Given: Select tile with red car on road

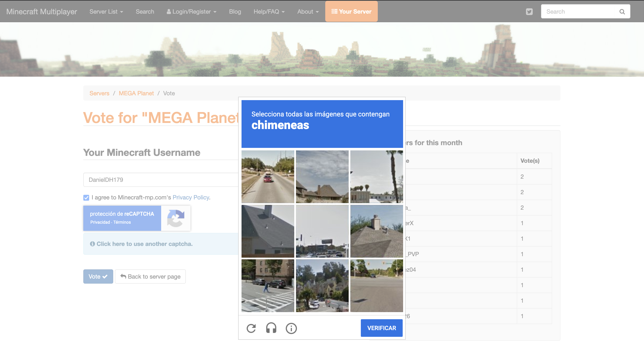Looking at the screenshot, I should (x=268, y=177).
